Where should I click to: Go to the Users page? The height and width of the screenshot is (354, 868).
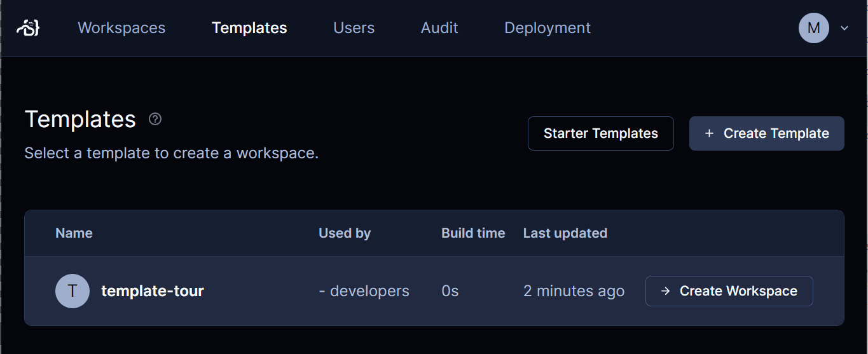[354, 28]
